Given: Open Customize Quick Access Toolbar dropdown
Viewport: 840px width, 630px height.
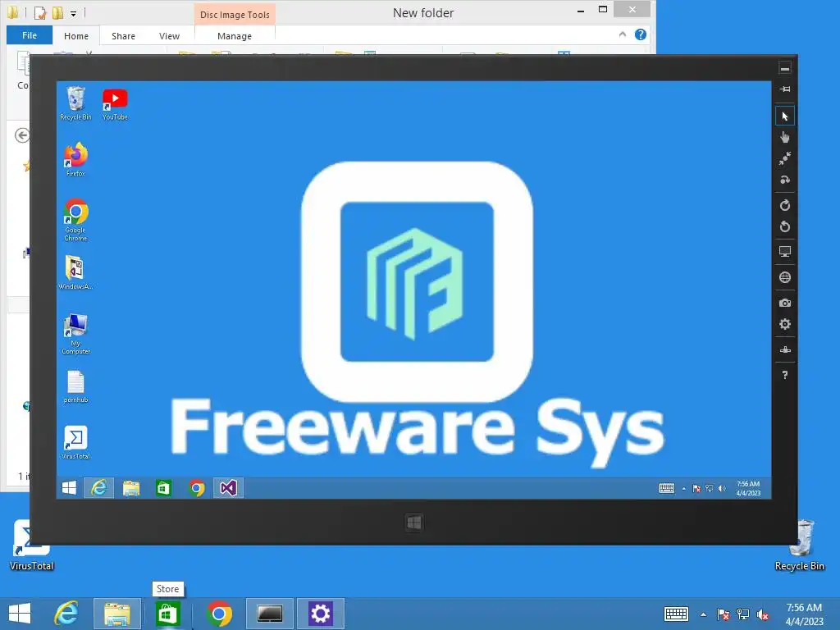Looking at the screenshot, I should (x=73, y=13).
